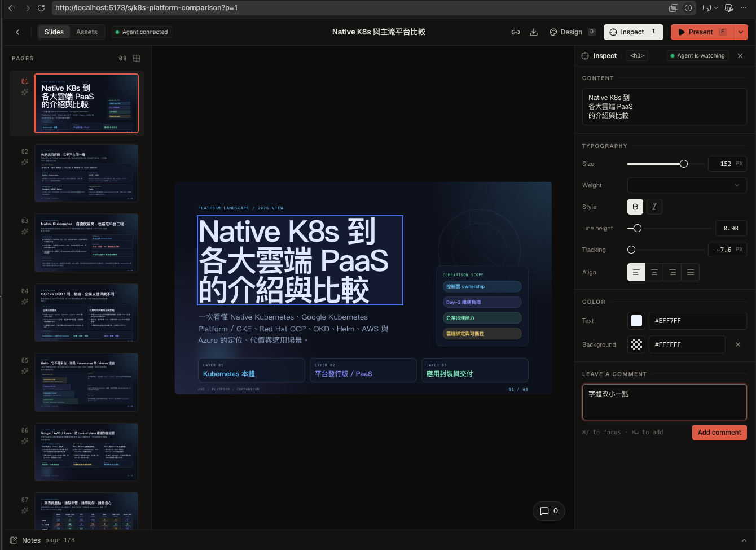Click the sparkle icon beside page 03
This screenshot has width=756, height=550.
25,232
